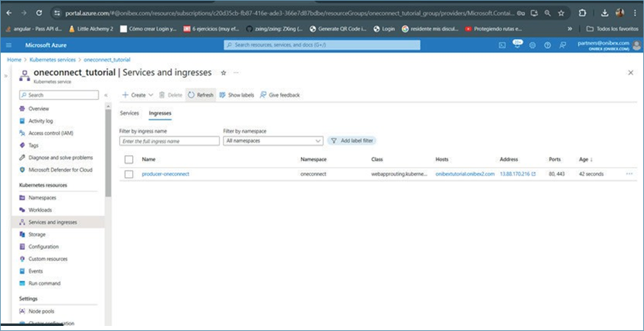Collapse the sidebar with double-chevron icon
This screenshot has width=644, height=331.
pyautogui.click(x=106, y=95)
